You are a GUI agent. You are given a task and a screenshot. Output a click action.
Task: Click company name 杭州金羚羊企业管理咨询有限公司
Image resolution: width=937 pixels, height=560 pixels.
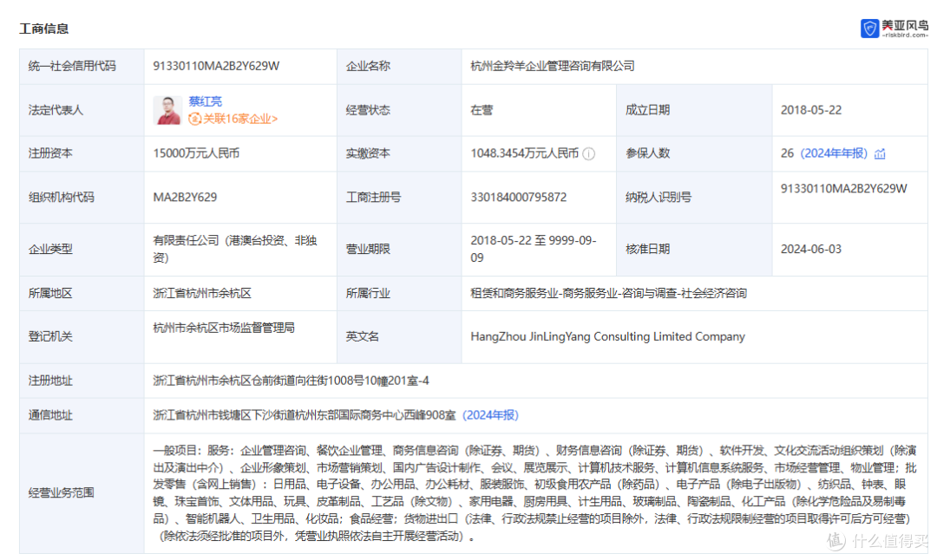[x=552, y=66]
